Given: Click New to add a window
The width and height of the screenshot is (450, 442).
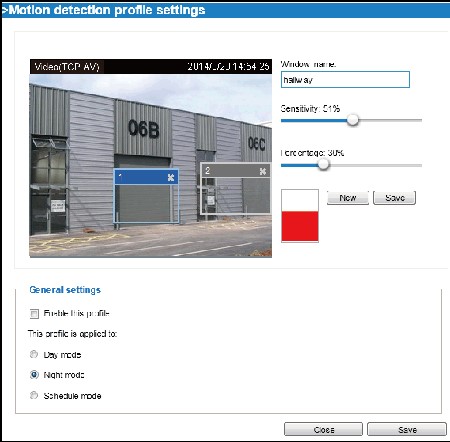Looking at the screenshot, I should (348, 198).
